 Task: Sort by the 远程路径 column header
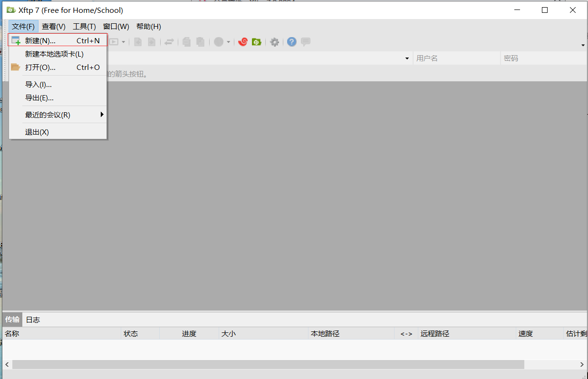[467, 334]
